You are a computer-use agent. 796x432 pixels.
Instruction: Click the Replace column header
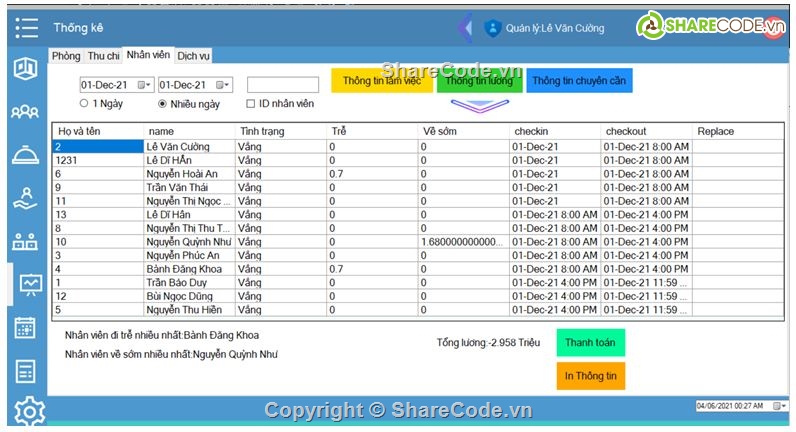[738, 131]
